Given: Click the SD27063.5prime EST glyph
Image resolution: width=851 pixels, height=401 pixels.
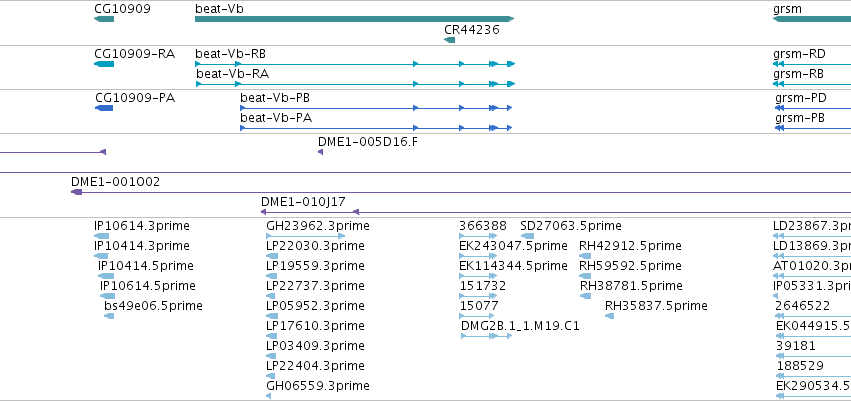Looking at the screenshot, I should pyautogui.click(x=527, y=236).
